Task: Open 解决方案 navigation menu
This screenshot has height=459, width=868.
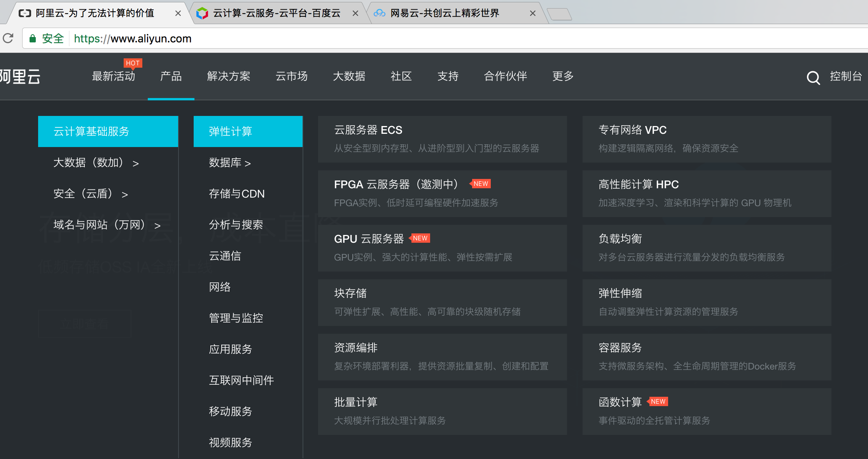Action: click(x=229, y=76)
